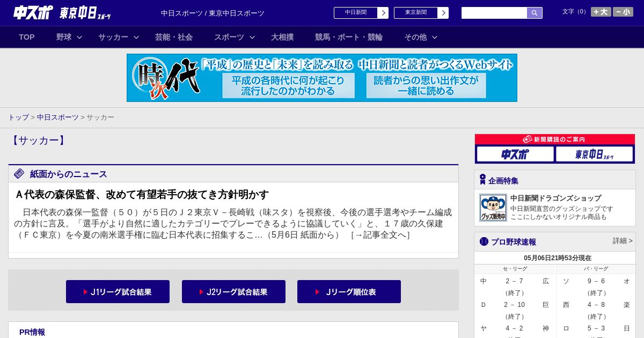This screenshot has width=644, height=338.
Task: Expand the スポーツ dropdown chevron
Action: click(x=252, y=37)
